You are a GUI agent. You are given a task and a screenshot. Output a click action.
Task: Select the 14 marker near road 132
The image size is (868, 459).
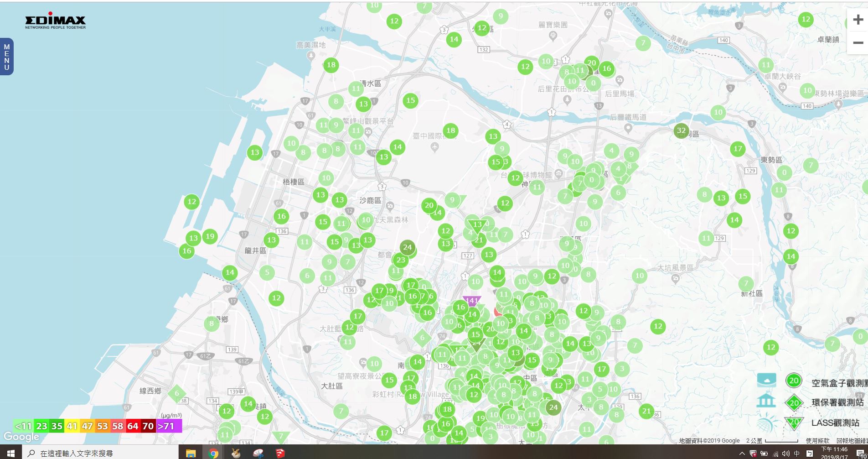coord(454,39)
